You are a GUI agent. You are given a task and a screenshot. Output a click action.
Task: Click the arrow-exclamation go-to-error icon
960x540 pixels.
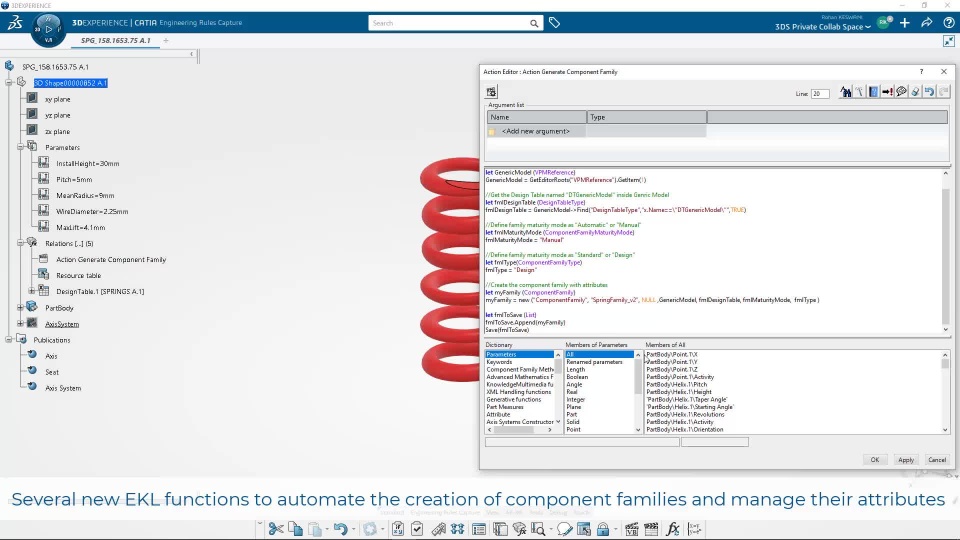click(x=887, y=92)
